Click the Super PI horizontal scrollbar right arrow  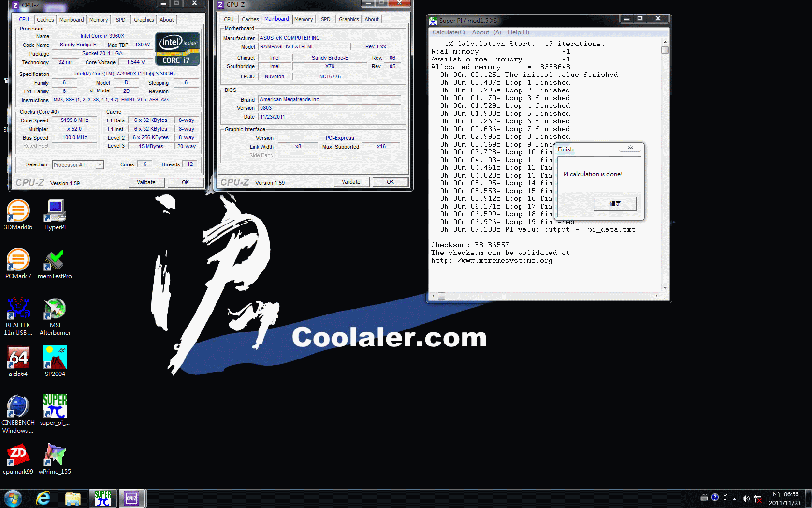[x=656, y=296]
